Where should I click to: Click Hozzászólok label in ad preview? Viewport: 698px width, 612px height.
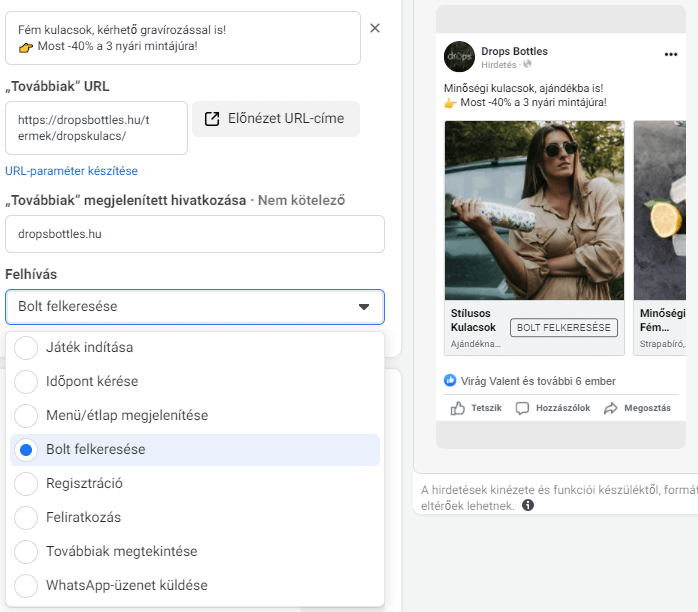563,408
